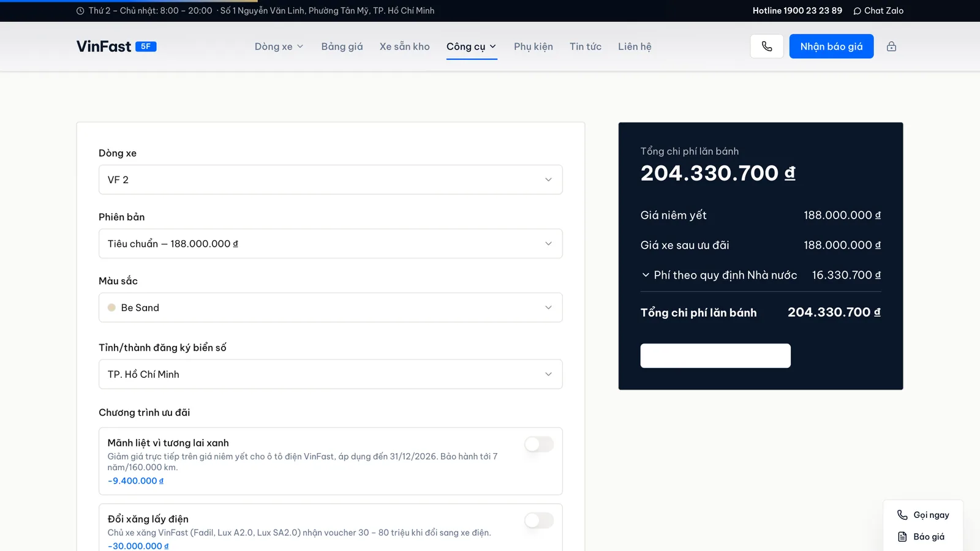This screenshot has width=980, height=551.
Task: Open the Liên hệ page
Action: coord(635,47)
